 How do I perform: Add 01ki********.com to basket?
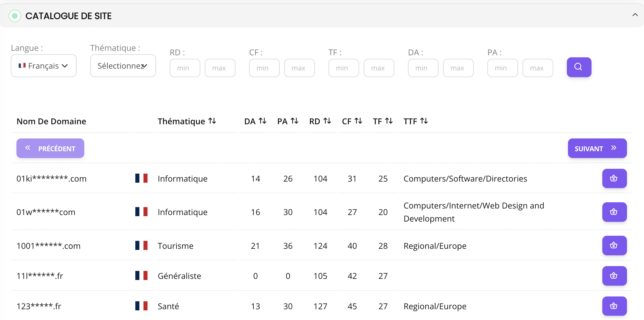tap(614, 178)
